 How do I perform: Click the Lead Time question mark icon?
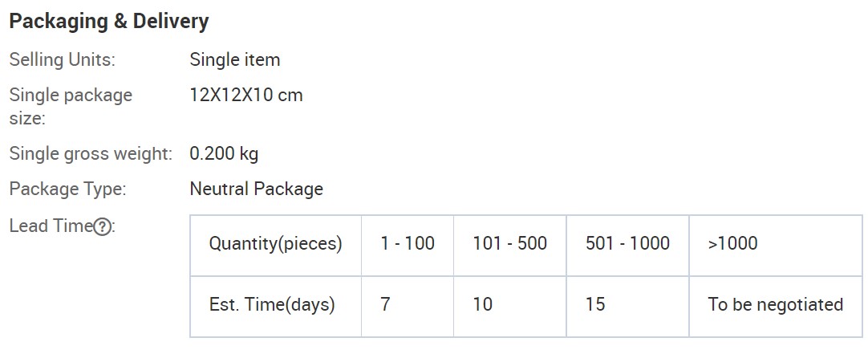(102, 226)
